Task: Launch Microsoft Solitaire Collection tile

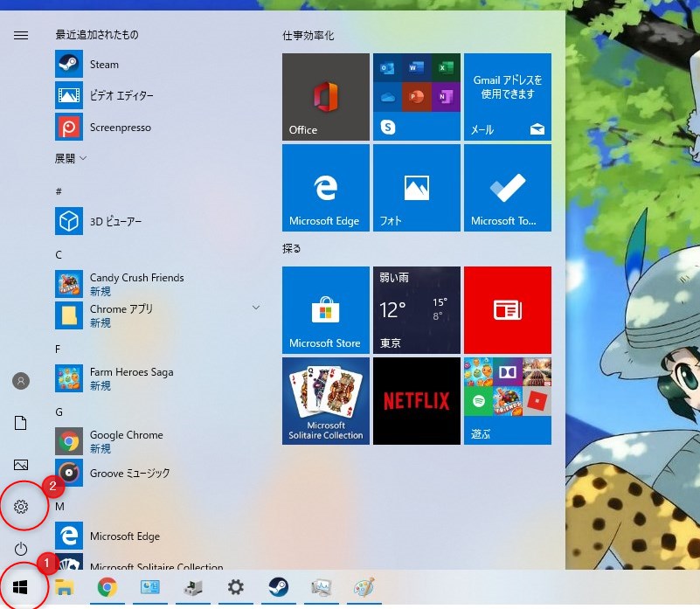Action: [x=326, y=401]
